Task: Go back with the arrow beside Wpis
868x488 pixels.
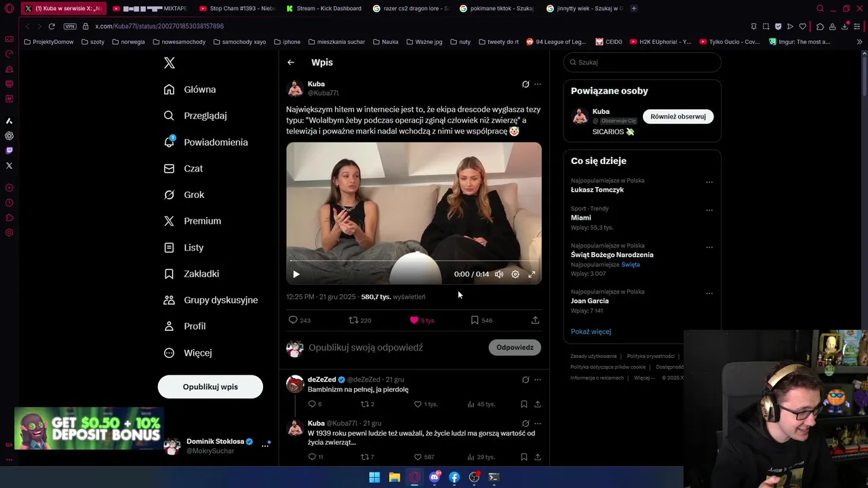Action: click(x=291, y=62)
